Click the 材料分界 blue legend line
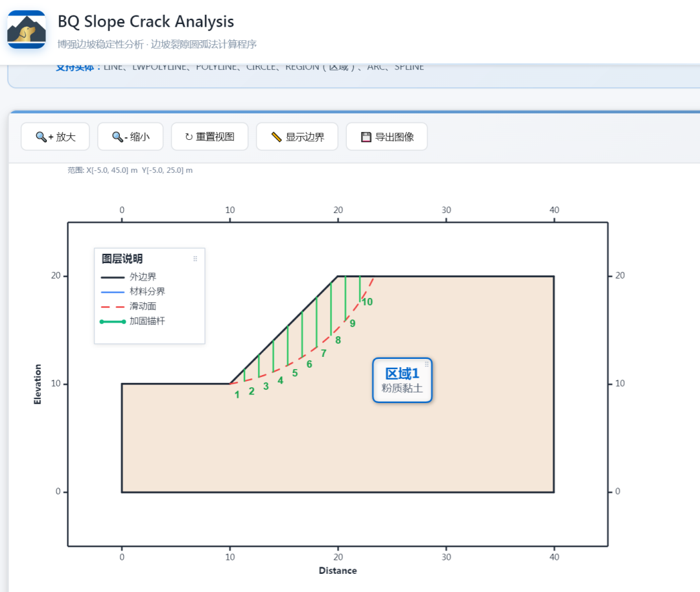The width and height of the screenshot is (700, 592). click(113, 291)
